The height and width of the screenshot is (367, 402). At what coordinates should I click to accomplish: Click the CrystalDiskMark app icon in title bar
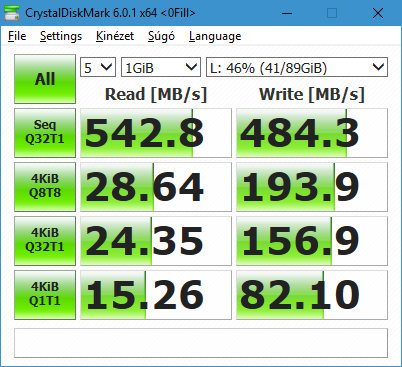[x=12, y=13]
